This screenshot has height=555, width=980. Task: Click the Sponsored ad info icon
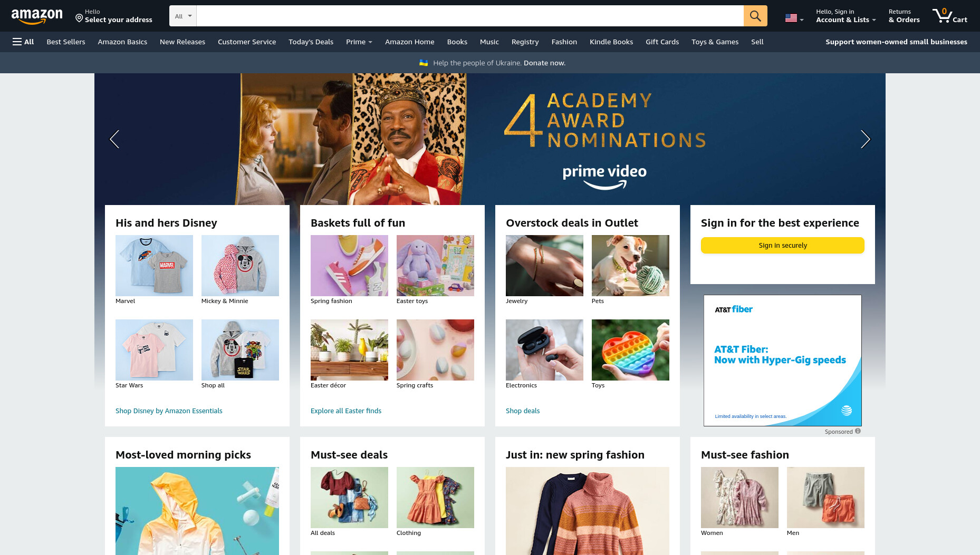[x=858, y=431]
